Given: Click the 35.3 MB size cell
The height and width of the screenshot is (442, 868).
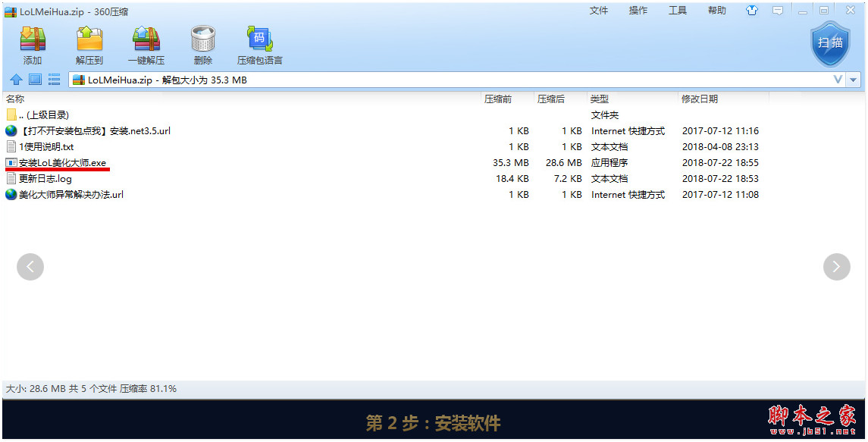Looking at the screenshot, I should click(511, 163).
